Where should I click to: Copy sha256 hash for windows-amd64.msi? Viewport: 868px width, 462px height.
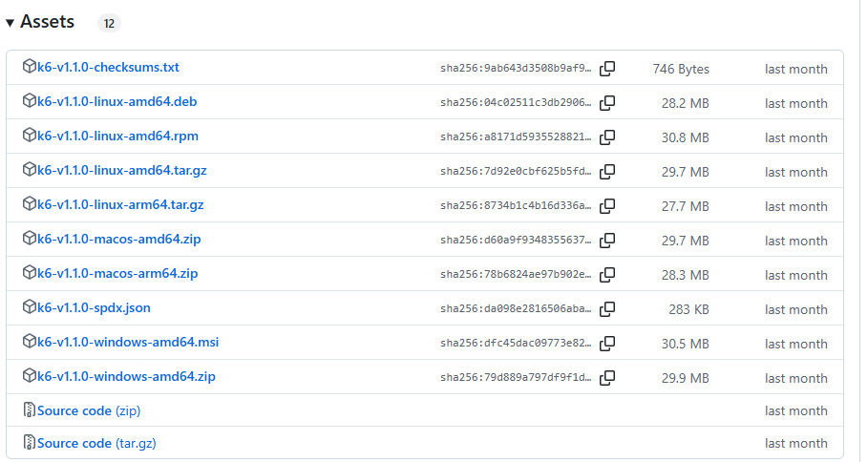click(x=607, y=343)
